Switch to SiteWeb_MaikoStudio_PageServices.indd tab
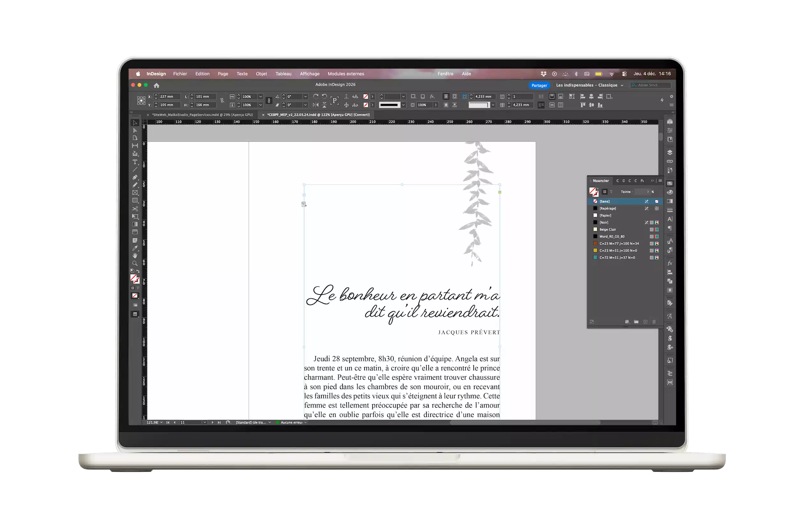798x532 pixels. click(x=202, y=115)
